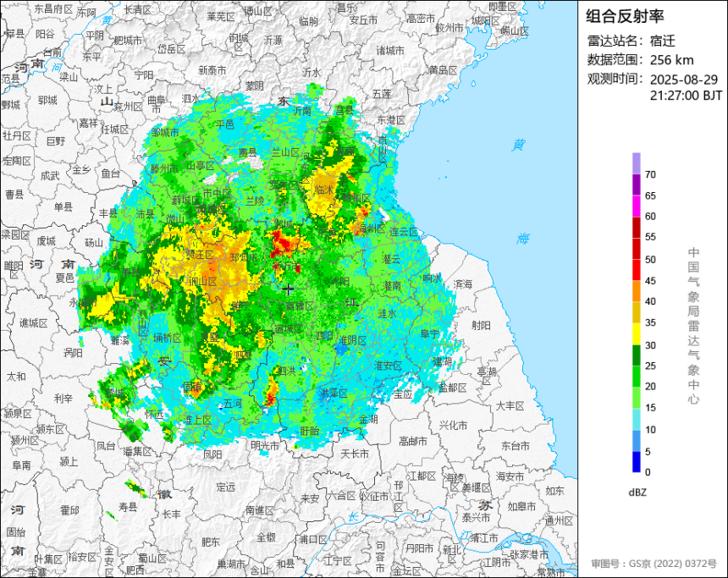The width and height of the screenshot is (728, 578).
Task: Click the 大丰区 map label
Action: pyautogui.click(x=510, y=405)
